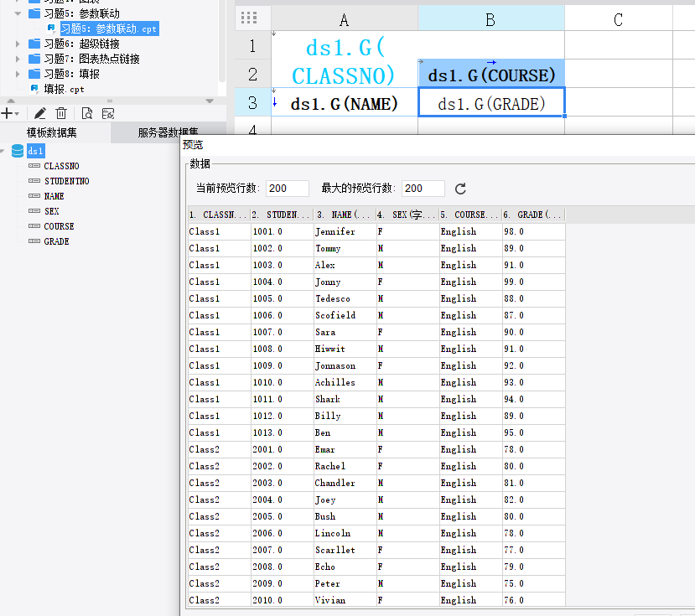Click the file tree vertical scrollbar
Screen dimensions: 695x616
point(222,42)
